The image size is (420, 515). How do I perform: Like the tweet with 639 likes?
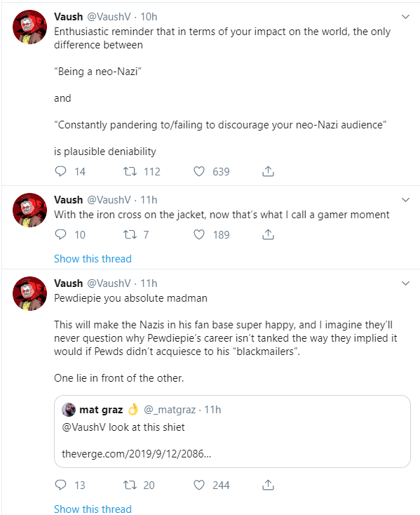[x=199, y=171]
